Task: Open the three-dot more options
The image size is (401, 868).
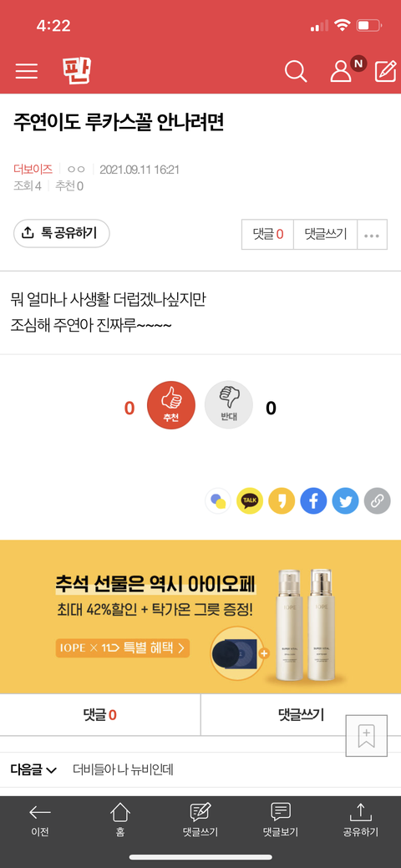Action: point(372,235)
